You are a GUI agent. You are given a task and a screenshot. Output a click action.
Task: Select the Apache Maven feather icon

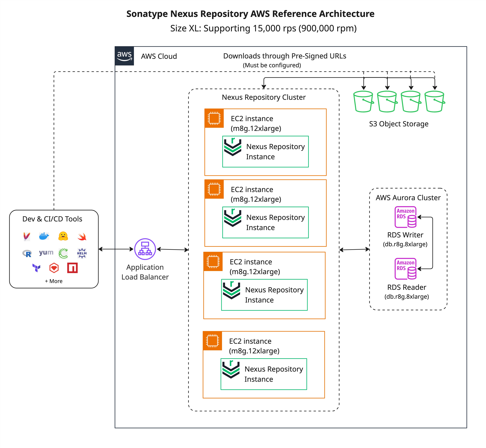[27, 237]
